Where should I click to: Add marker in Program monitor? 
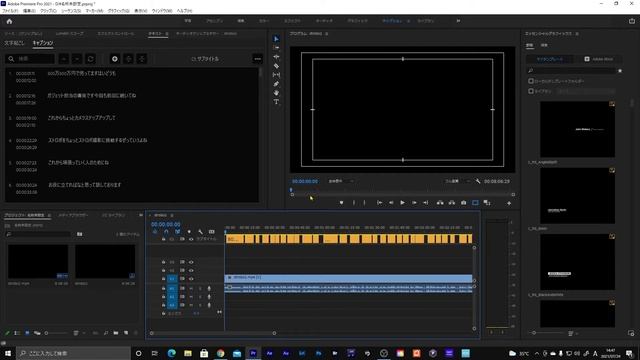[x=341, y=202]
